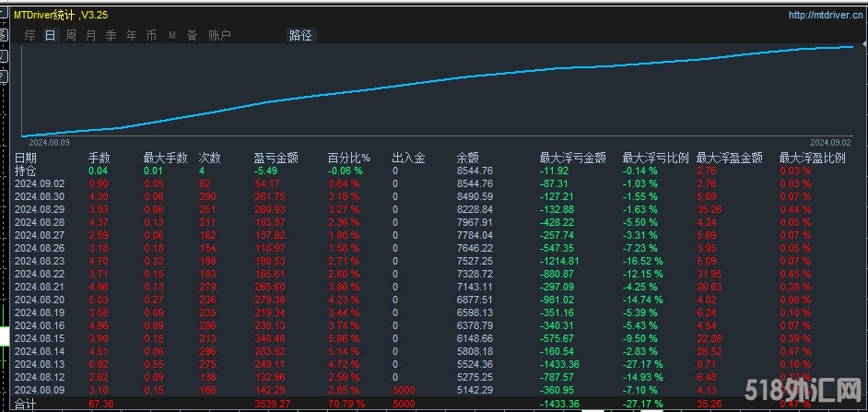Select the 2024.08.23 date row
The width and height of the screenshot is (868, 412).
[x=40, y=261]
